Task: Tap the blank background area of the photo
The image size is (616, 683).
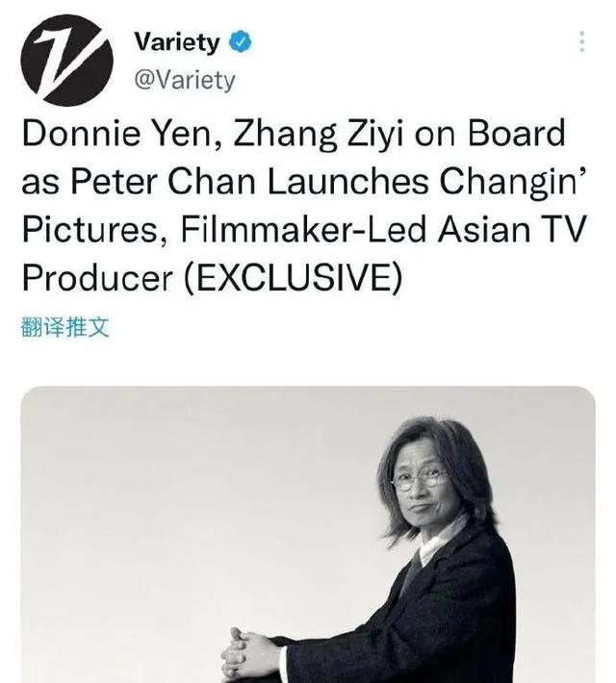Action: pos(174,501)
